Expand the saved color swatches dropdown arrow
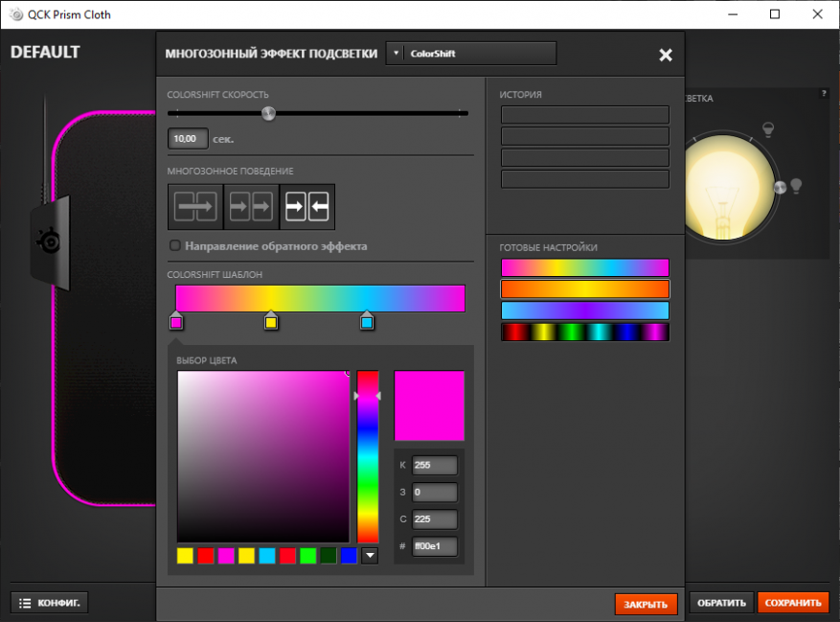Screen dimensions: 840x622 click(370, 556)
